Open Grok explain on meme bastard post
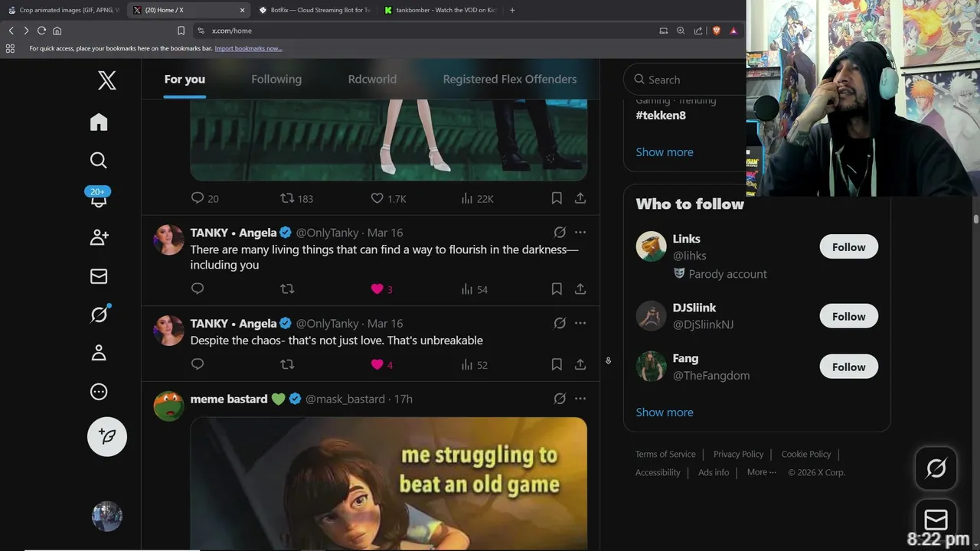Viewport: 980px width, 551px height. 560,399
